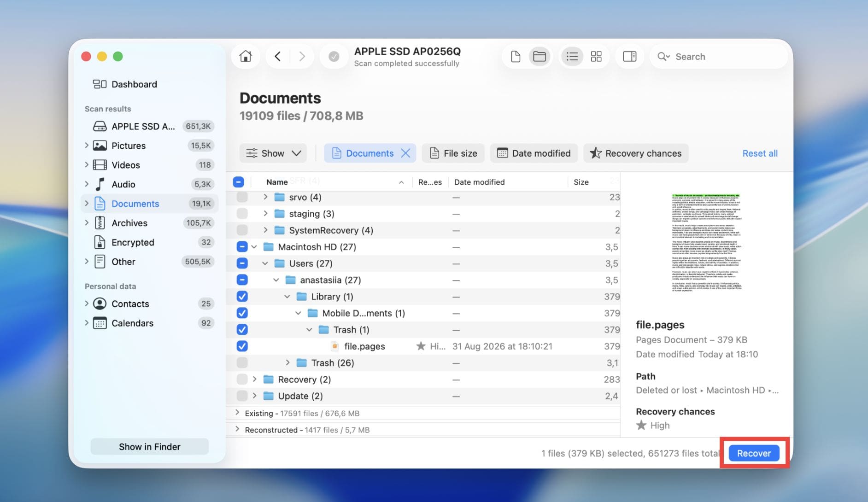Check the Trash (26) folder checkbox

[242, 363]
